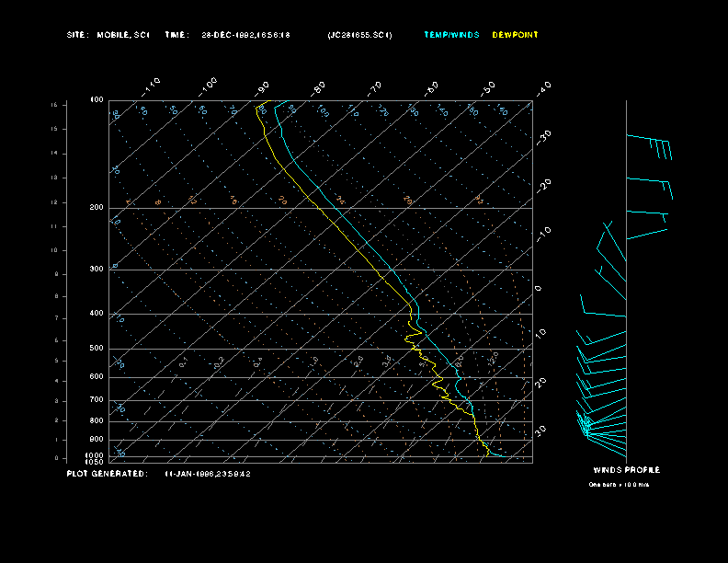Click the "SITE:" label in the header
Screen dimensions: 728x563
pyautogui.click(x=77, y=35)
